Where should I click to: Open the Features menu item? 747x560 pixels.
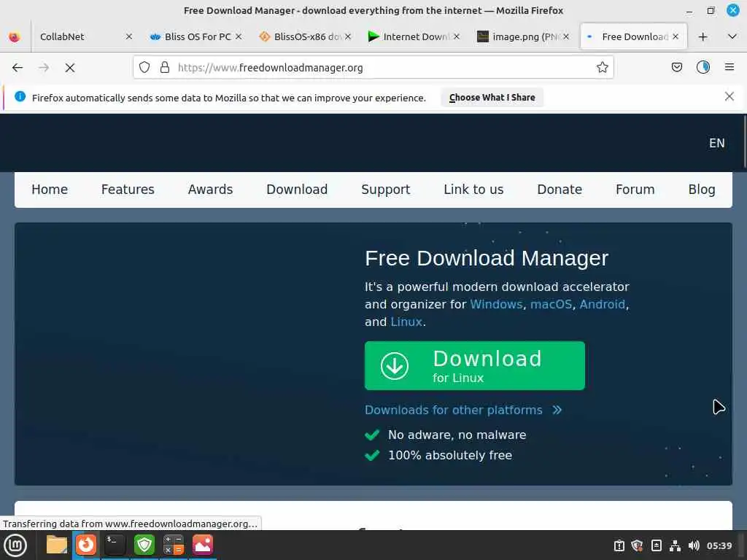[128, 190]
